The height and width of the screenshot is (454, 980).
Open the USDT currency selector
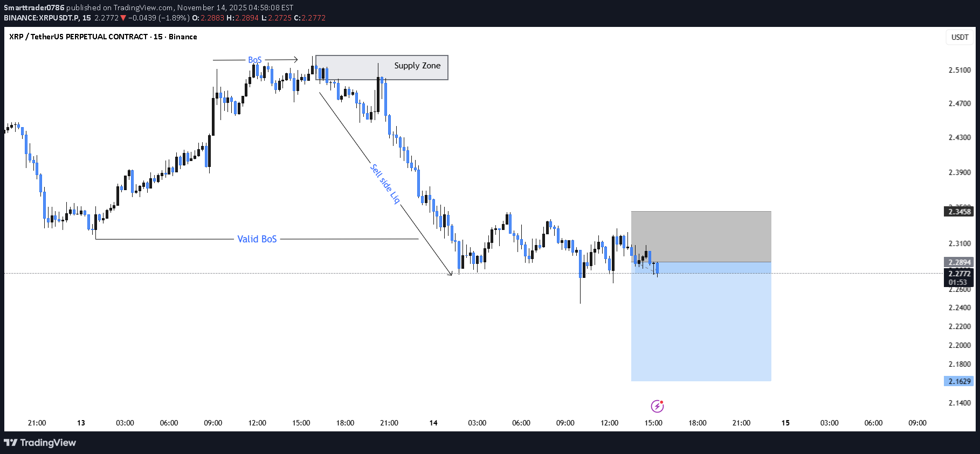960,37
